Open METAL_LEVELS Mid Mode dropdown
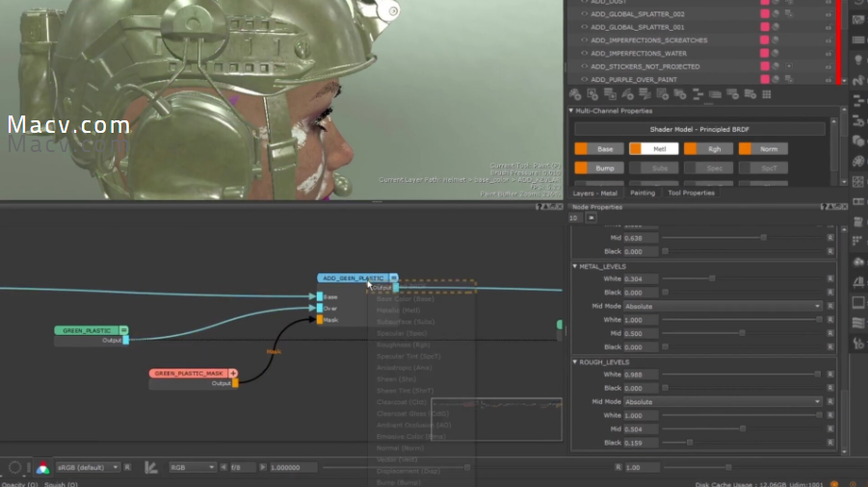The image size is (868, 487). (723, 306)
